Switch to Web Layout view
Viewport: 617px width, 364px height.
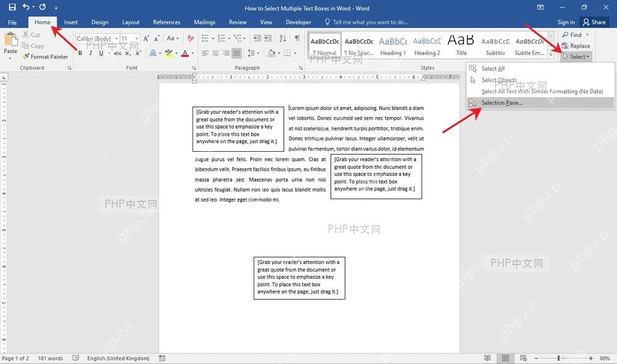pos(523,358)
